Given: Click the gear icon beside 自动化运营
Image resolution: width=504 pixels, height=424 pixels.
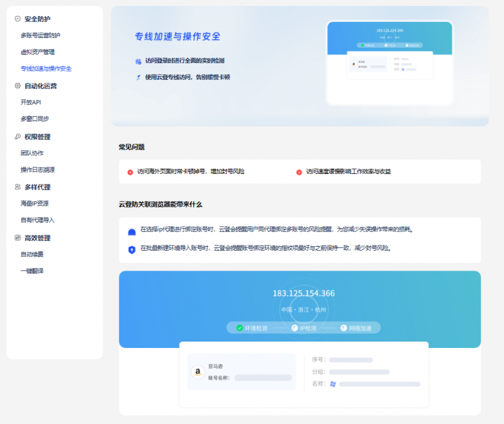Looking at the screenshot, I should click(x=17, y=86).
